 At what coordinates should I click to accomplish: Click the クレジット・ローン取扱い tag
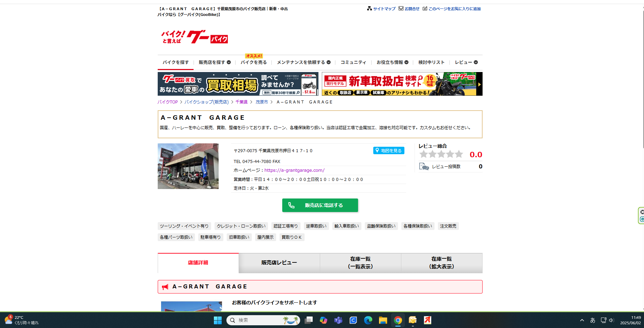(x=241, y=226)
